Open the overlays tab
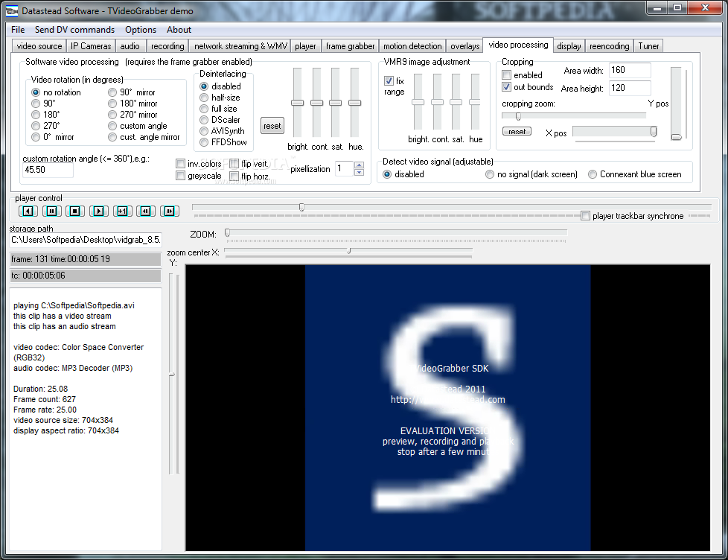Viewport: 728px width, 560px height. 464,46
